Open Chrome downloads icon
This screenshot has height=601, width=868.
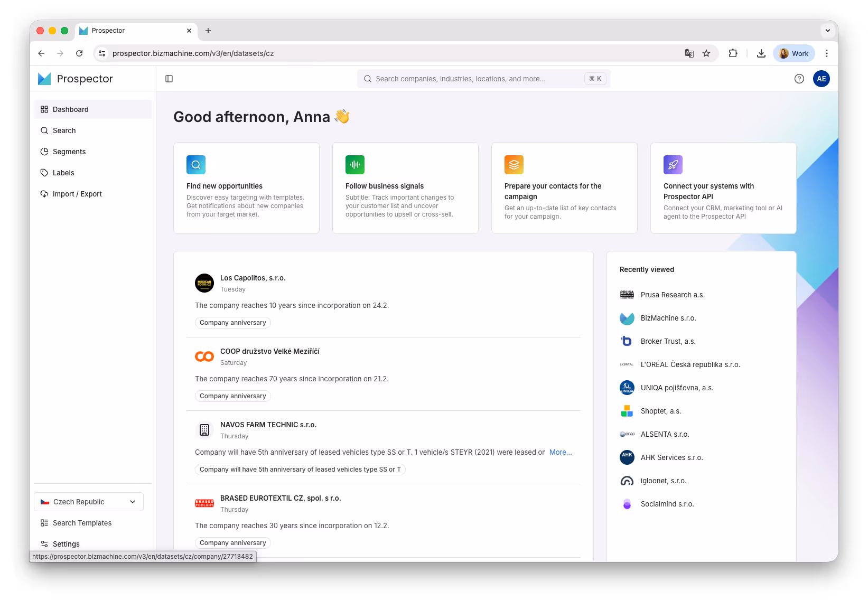point(761,53)
